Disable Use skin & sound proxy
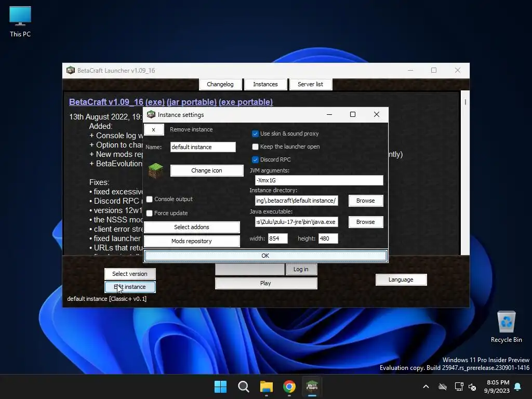 (255, 134)
